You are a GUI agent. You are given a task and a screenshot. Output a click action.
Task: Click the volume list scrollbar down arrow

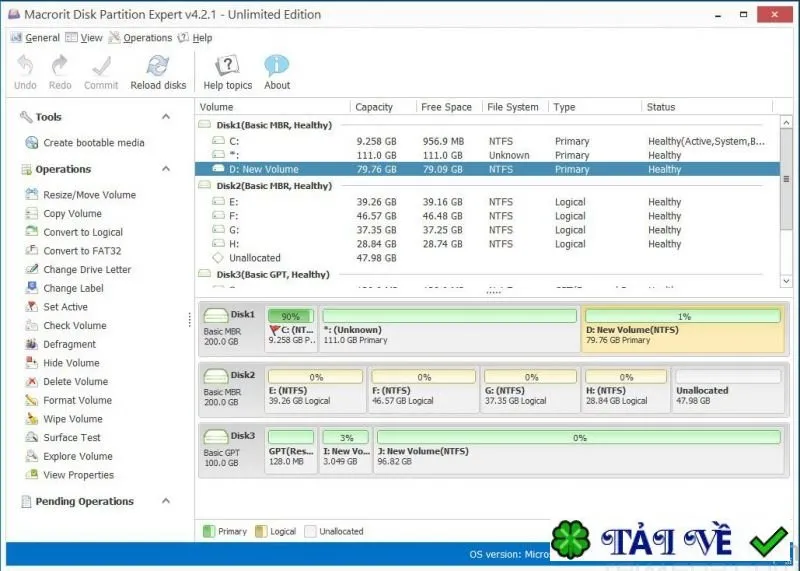[786, 281]
